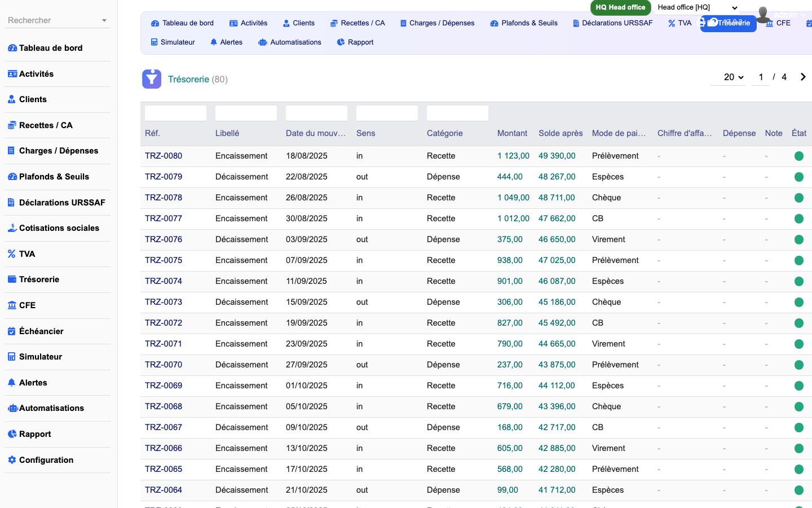Click the Simulateur calculator icon in sidebar

[12, 357]
